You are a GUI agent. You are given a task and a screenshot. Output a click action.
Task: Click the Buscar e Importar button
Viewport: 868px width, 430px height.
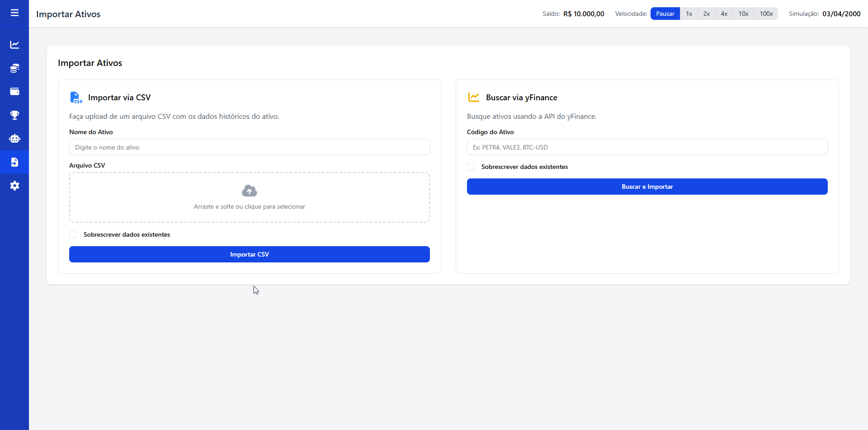coord(647,186)
